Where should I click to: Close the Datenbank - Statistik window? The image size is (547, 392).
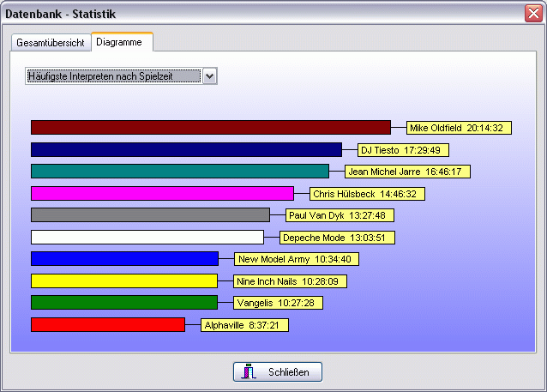click(x=533, y=13)
